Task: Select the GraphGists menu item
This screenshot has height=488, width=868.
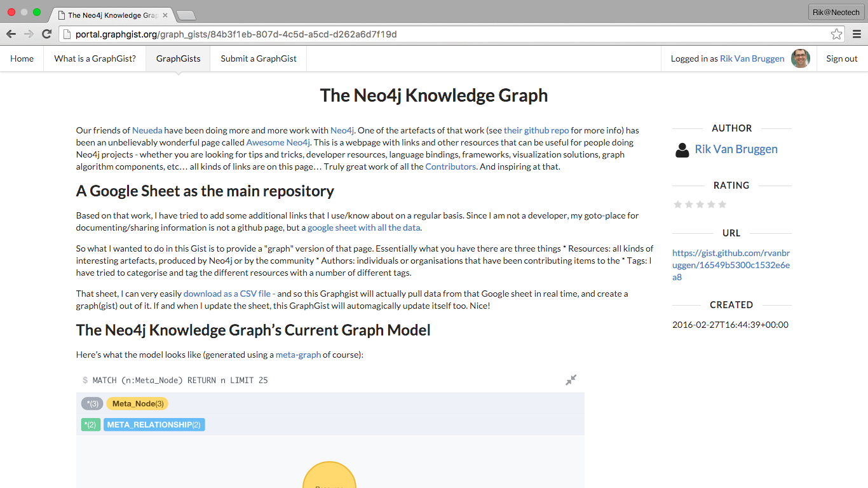Action: coord(178,58)
